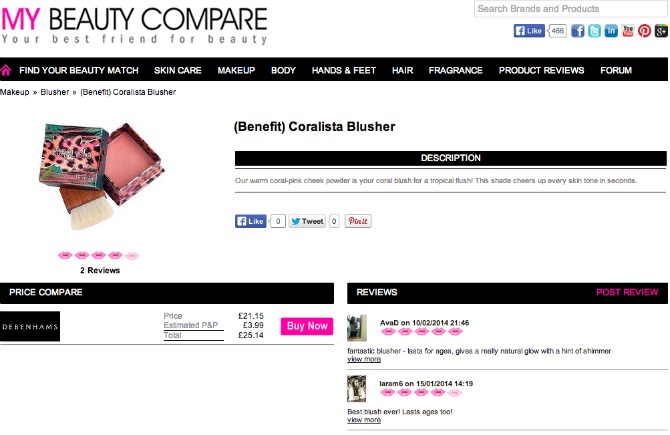Click the Tweet button under description
The height and width of the screenshot is (435, 670).
point(307,221)
